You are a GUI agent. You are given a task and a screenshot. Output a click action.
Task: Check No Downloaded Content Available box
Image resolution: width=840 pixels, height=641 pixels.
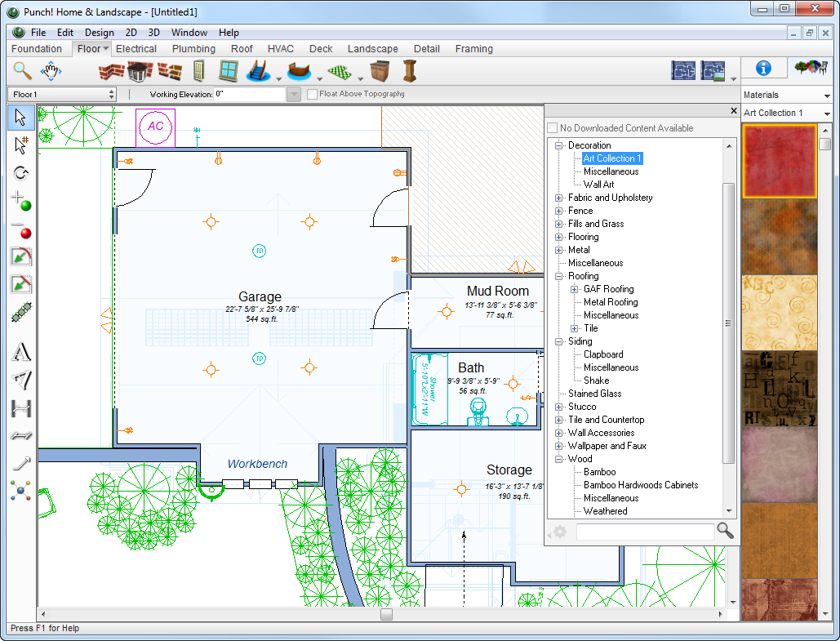(x=553, y=128)
